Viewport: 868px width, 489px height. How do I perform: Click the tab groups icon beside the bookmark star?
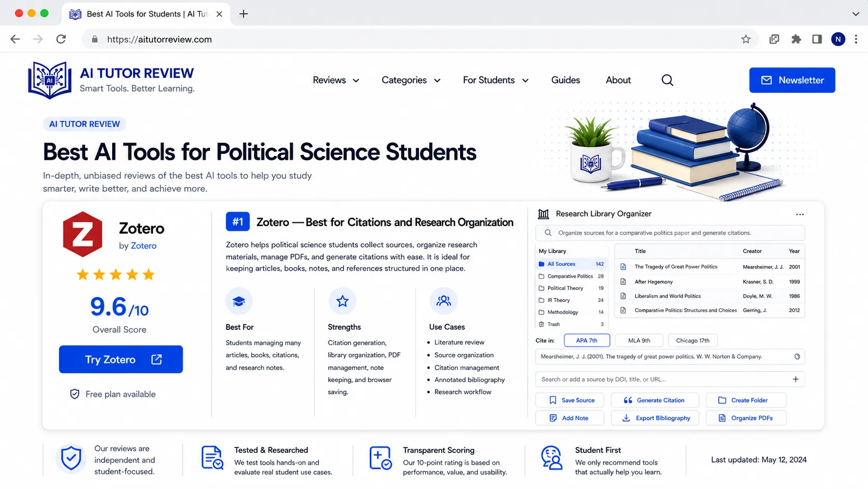774,39
